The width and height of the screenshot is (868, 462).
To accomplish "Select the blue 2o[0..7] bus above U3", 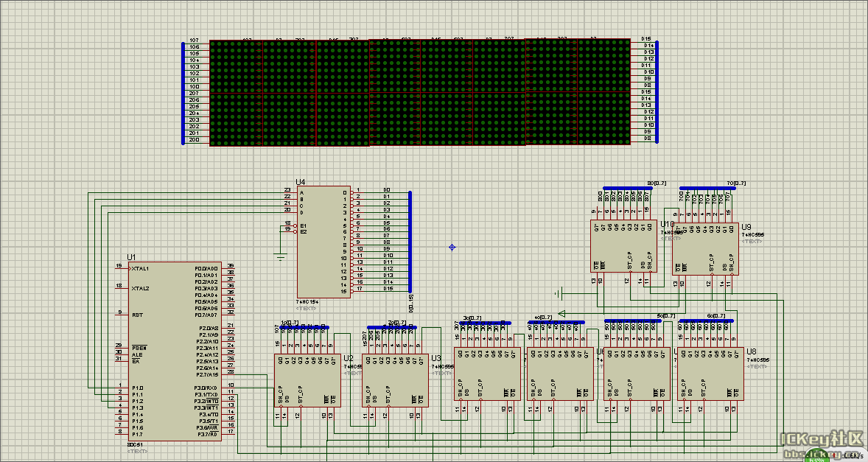I will [392, 328].
